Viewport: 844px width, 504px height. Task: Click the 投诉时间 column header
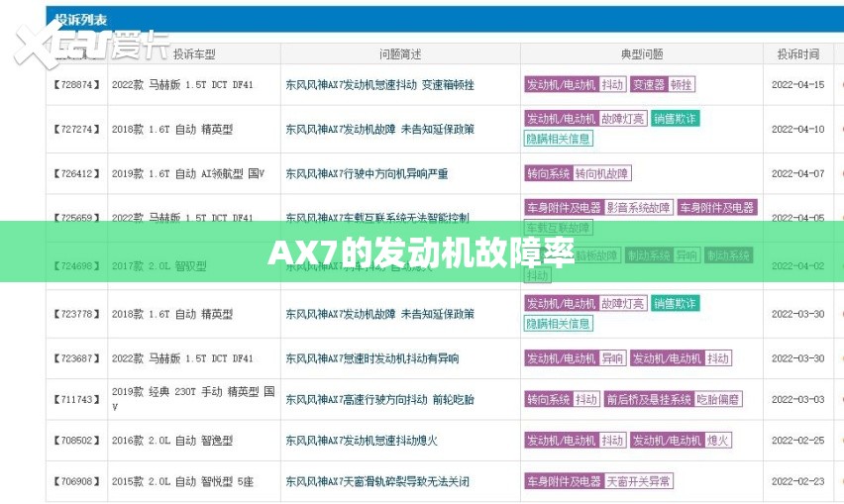coord(798,54)
